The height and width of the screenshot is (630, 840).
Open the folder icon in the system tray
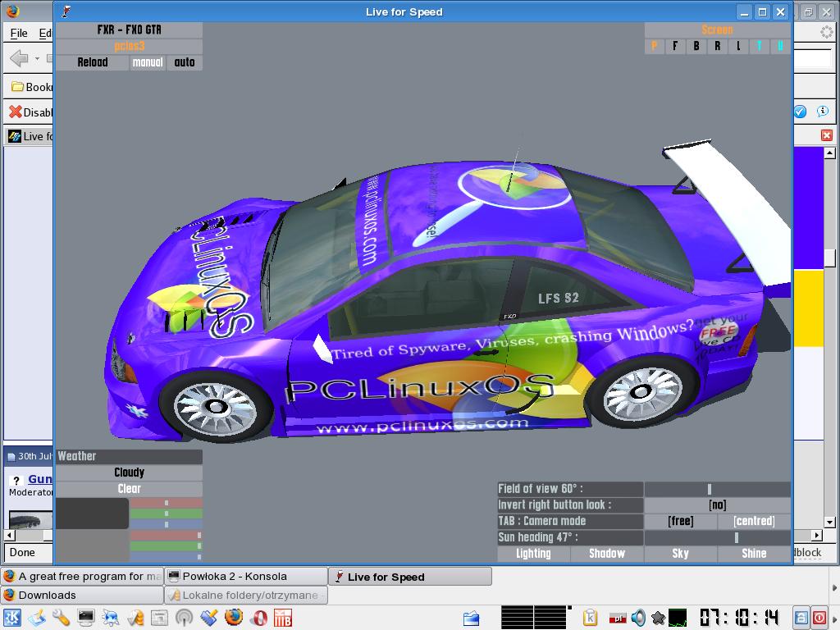471,619
